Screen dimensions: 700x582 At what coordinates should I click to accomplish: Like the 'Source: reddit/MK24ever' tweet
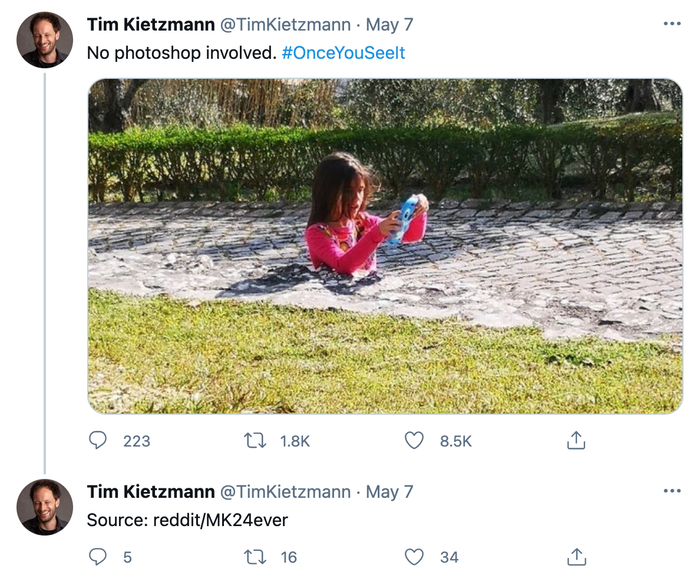coord(414,557)
